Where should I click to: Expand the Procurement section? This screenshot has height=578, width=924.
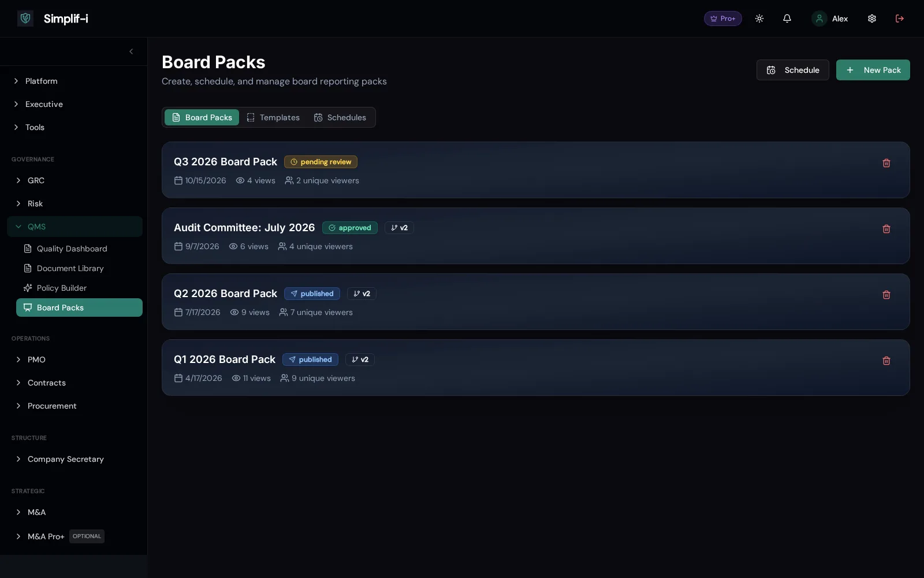point(74,406)
